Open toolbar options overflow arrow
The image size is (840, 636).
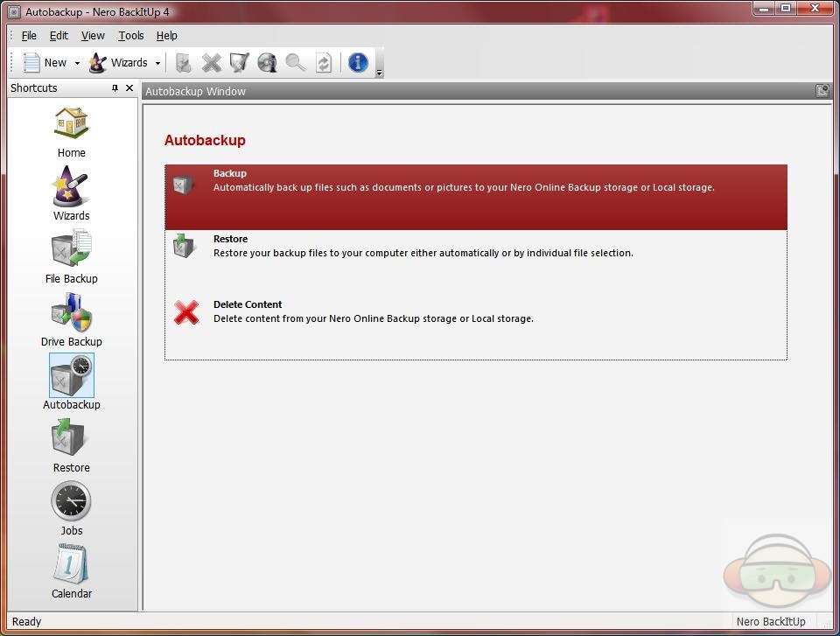pyautogui.click(x=379, y=73)
